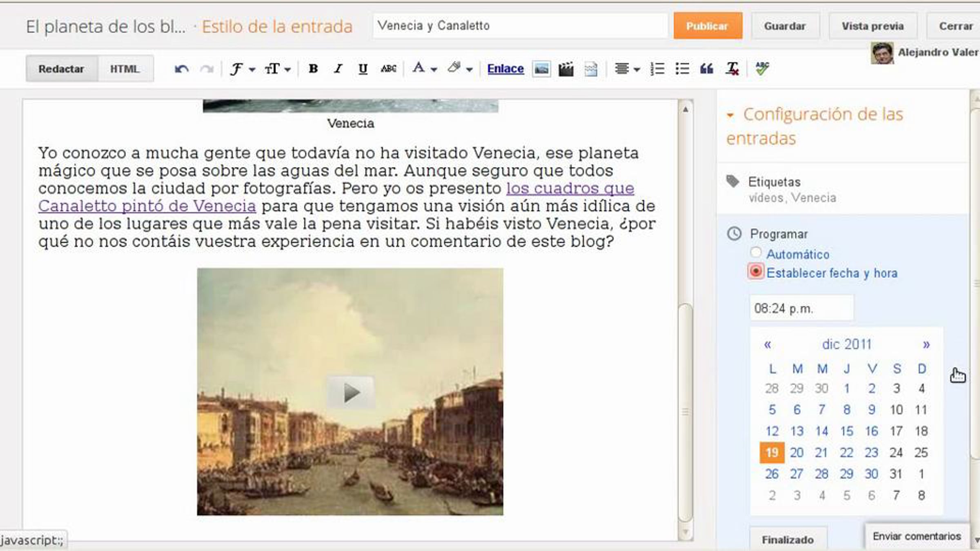
Task: Collapse the Configuración de las entradas section
Action: point(730,116)
